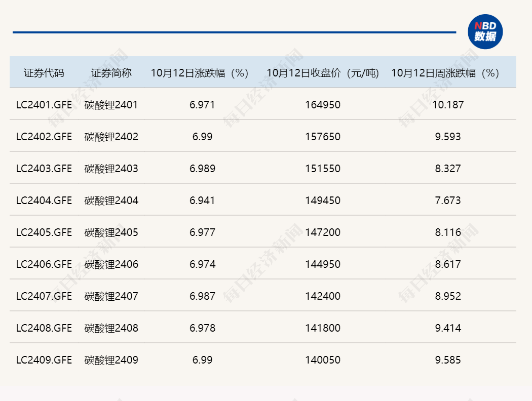The height and width of the screenshot is (401, 532).
Task: Select daily change value 6.987
Action: click(x=202, y=296)
